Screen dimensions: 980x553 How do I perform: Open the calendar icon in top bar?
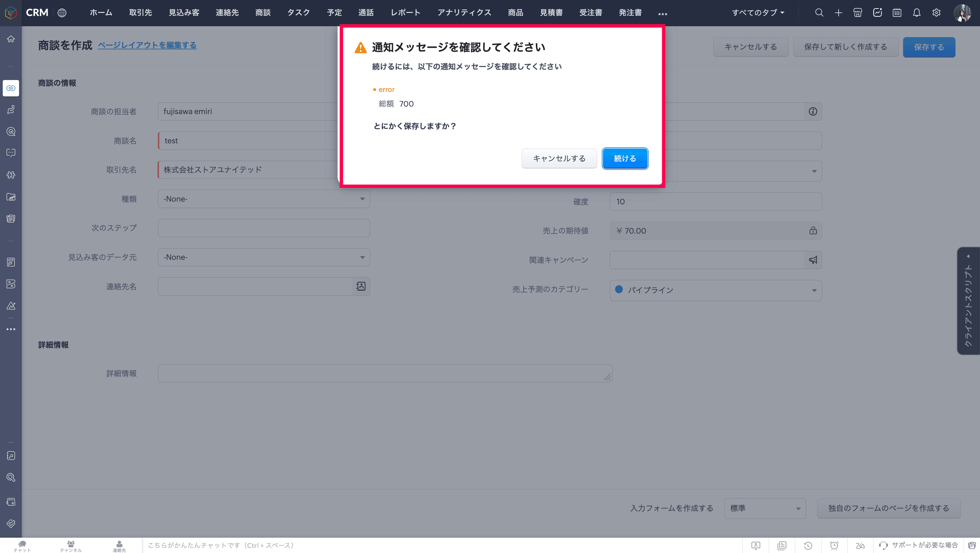[x=897, y=13]
